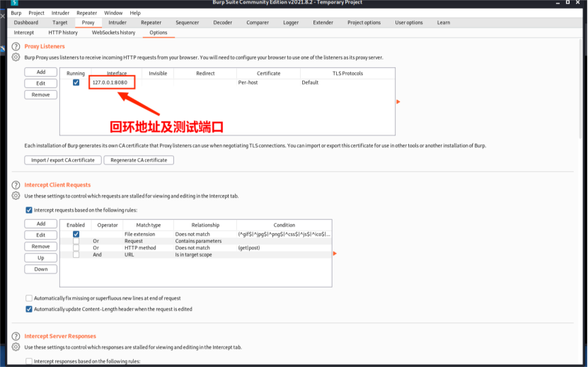
Task: Remove the selected proxy listener
Action: tap(41, 95)
